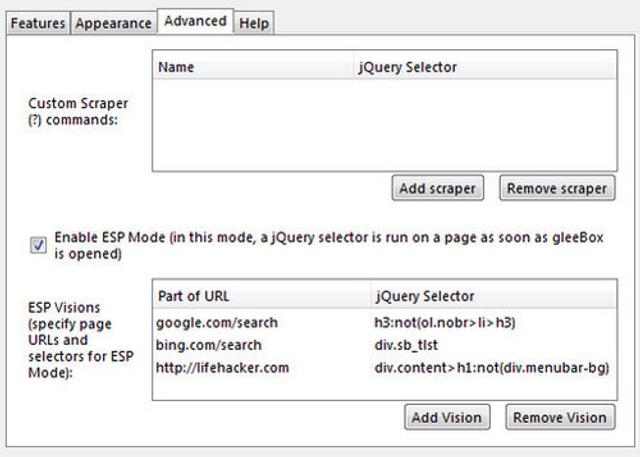This screenshot has width=640, height=457.
Task: Go to the Help tab
Action: tap(254, 23)
